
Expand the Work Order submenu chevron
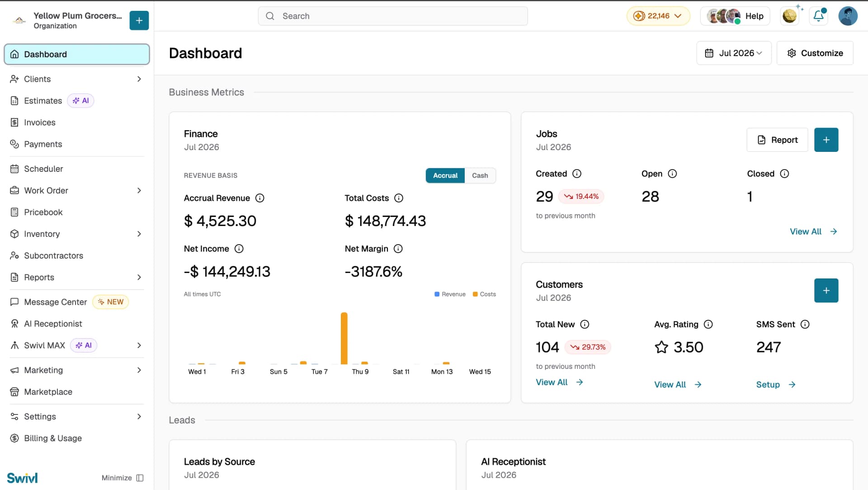pyautogui.click(x=139, y=191)
